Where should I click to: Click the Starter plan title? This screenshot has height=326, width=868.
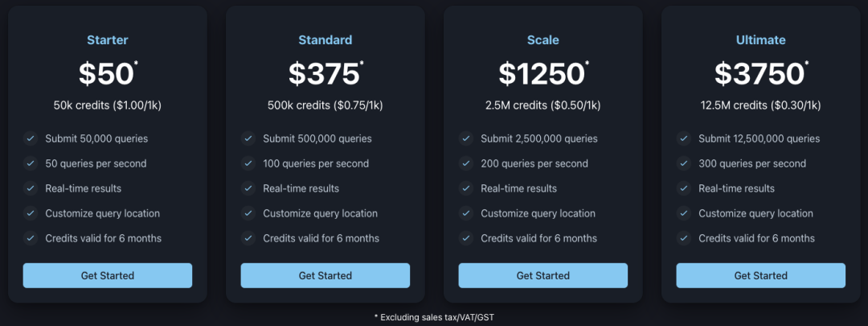point(108,39)
